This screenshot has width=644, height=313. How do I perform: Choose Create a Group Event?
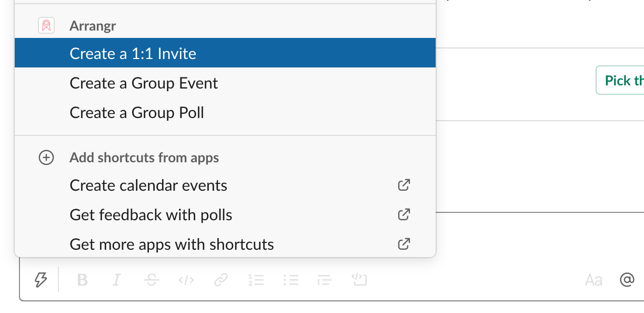coord(144,83)
